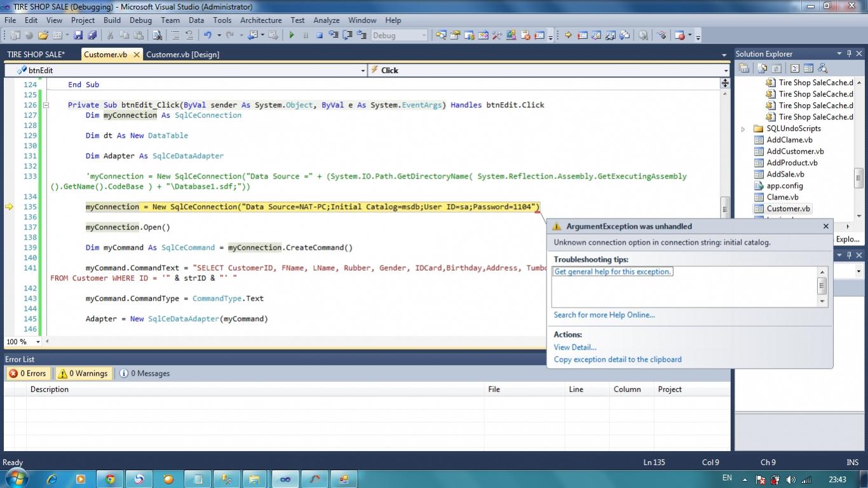
Task: Click Solution Explorer View Code icon
Action: pyautogui.click(x=794, y=68)
